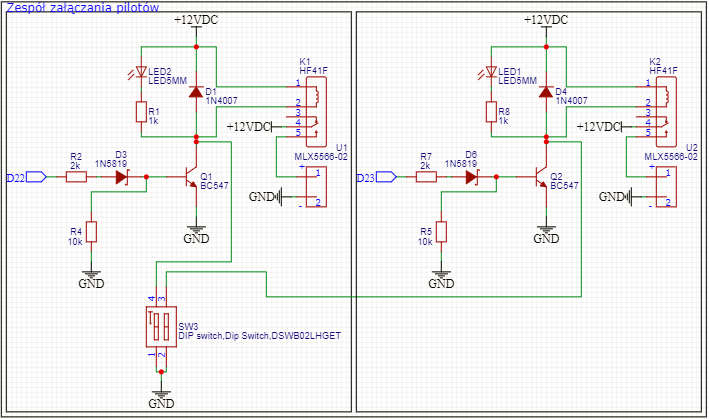Click the 'HF41F' label under K2
Screen dimensions: 709x419
663,71
